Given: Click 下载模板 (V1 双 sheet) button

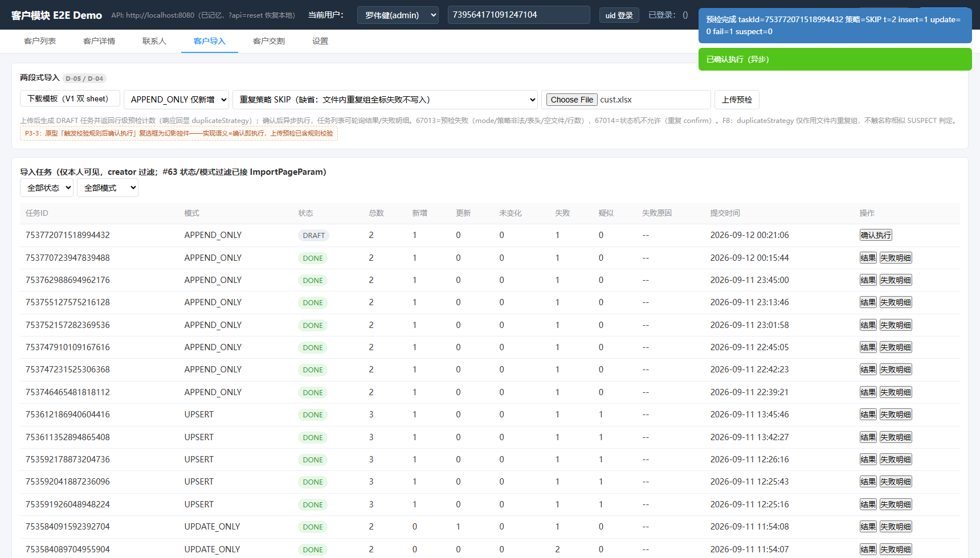Looking at the screenshot, I should click(70, 99).
